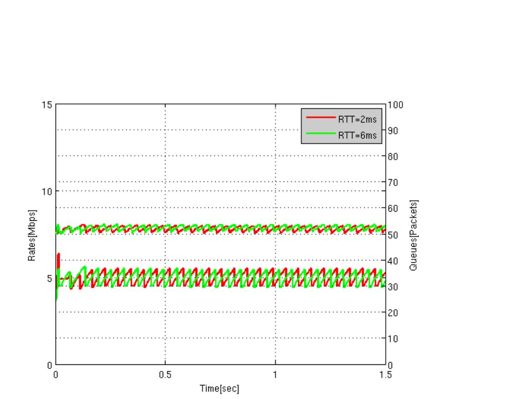532x399 pixels.
Task: Select the Time[sec] x-axis label
Action: click(x=220, y=389)
